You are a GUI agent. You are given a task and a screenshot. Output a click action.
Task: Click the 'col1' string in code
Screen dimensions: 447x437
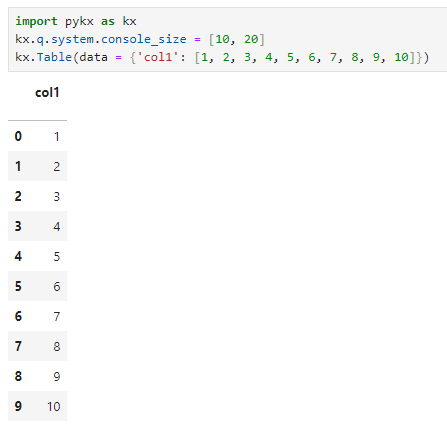(x=158, y=57)
